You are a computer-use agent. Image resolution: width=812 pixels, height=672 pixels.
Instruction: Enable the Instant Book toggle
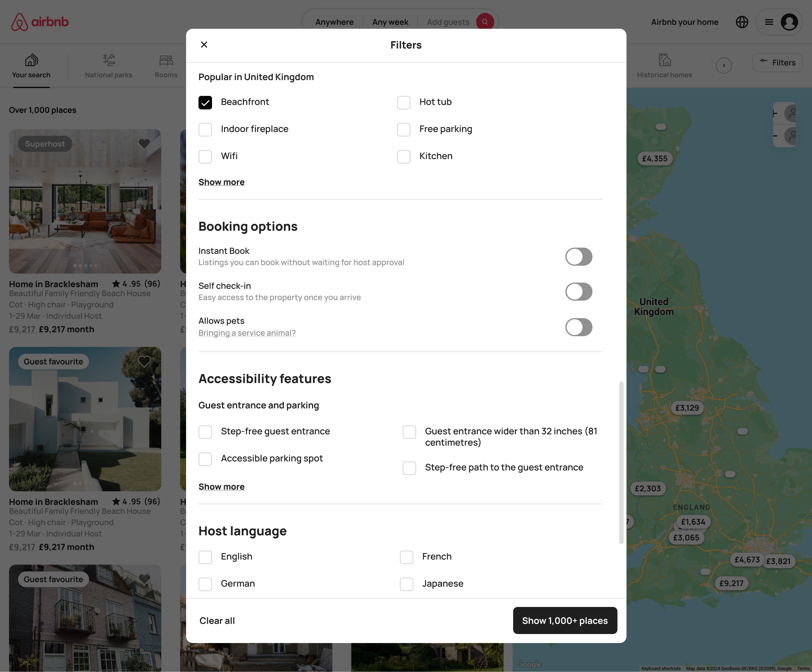coord(579,256)
